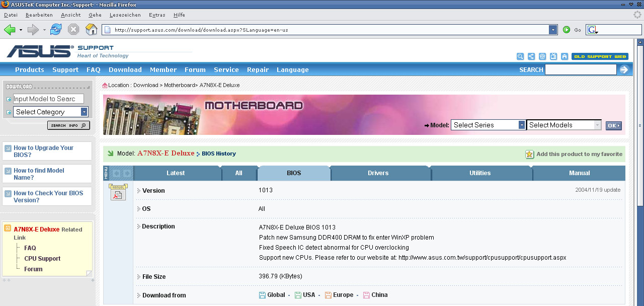Click the ASUS 'A' icon in header
This screenshot has height=306, width=644.
[x=565, y=56]
